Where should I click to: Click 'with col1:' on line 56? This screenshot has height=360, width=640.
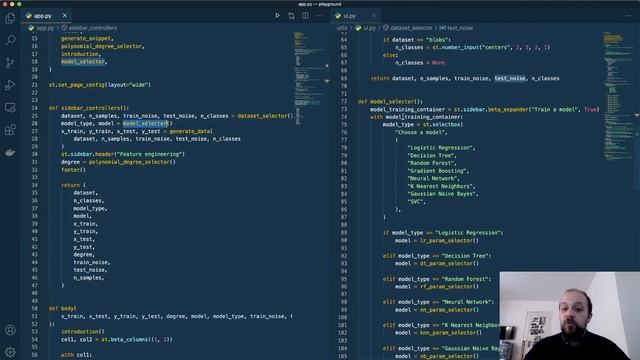click(76, 355)
